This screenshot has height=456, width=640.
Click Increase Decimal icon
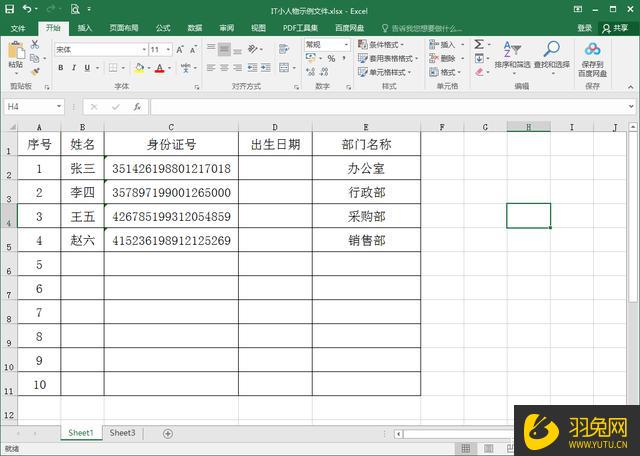311,72
